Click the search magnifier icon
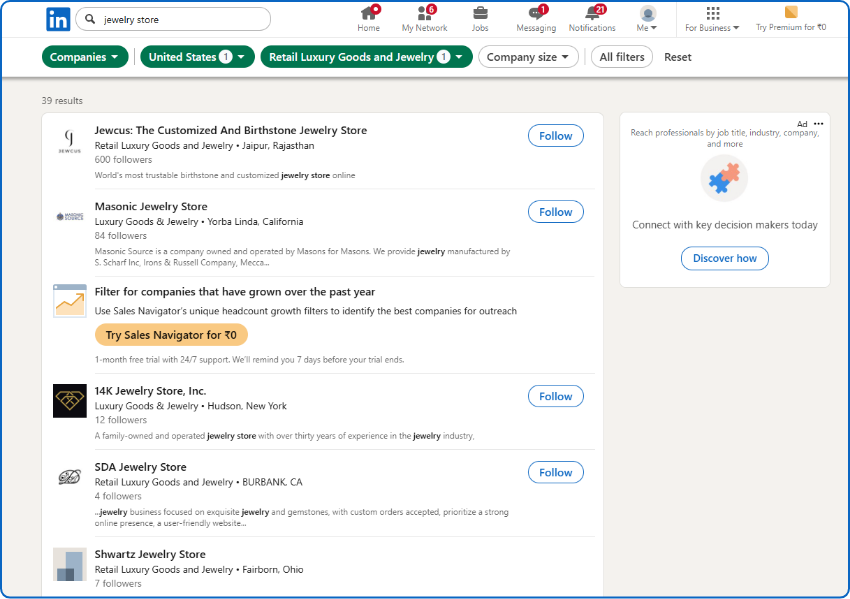The width and height of the screenshot is (850, 599). (x=90, y=20)
